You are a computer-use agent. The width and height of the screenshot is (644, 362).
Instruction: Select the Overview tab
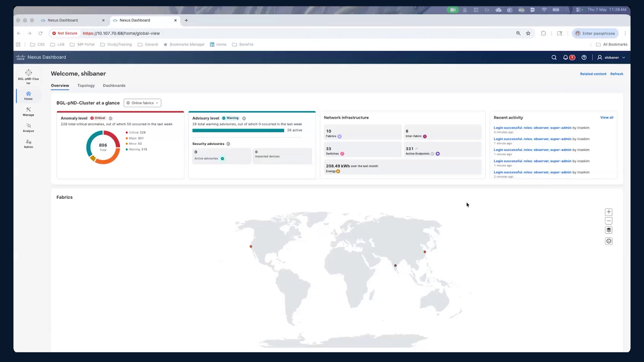coord(60,85)
